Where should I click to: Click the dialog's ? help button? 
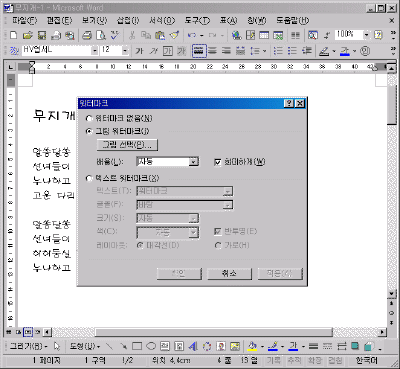click(x=289, y=103)
